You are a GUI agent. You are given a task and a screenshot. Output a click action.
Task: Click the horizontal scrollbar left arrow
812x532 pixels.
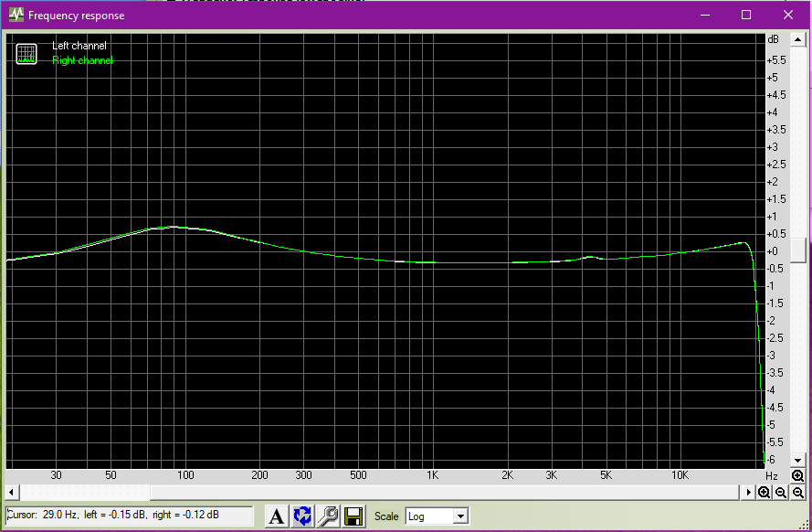(12, 492)
